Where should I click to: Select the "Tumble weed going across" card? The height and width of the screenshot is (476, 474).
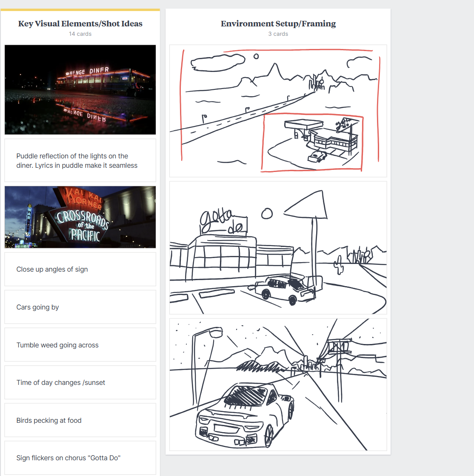[80, 345]
